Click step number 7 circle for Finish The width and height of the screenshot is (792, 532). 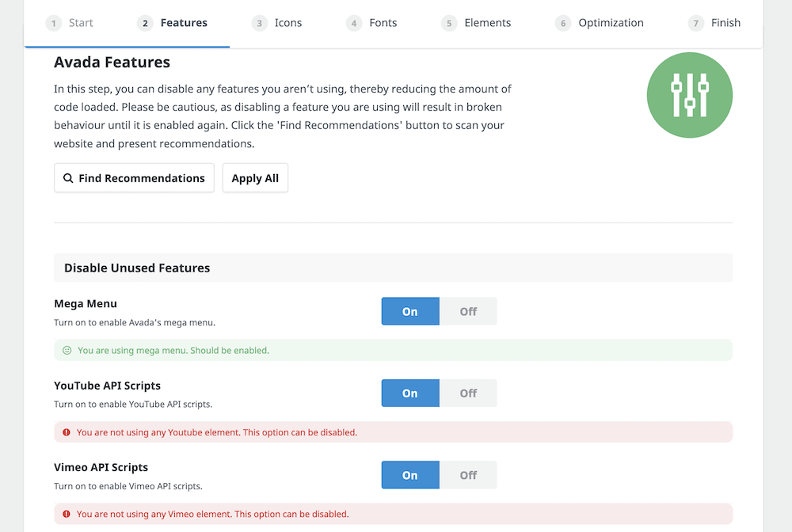click(696, 23)
